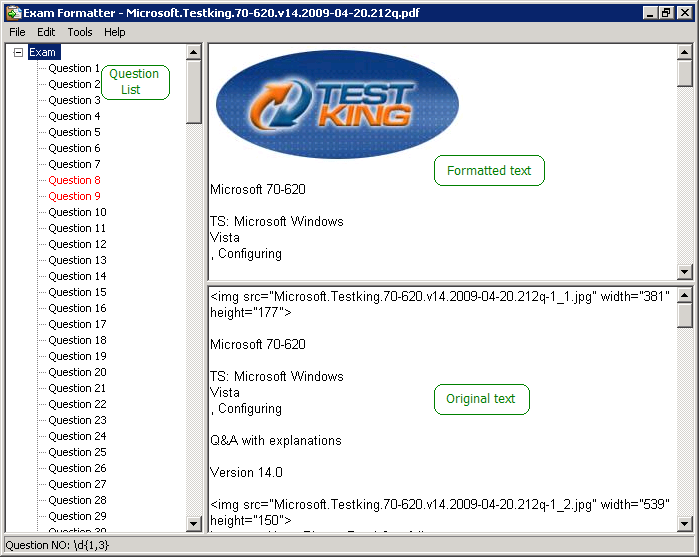This screenshot has width=699, height=557.
Task: Select the red Question 8 item
Action: click(x=74, y=180)
